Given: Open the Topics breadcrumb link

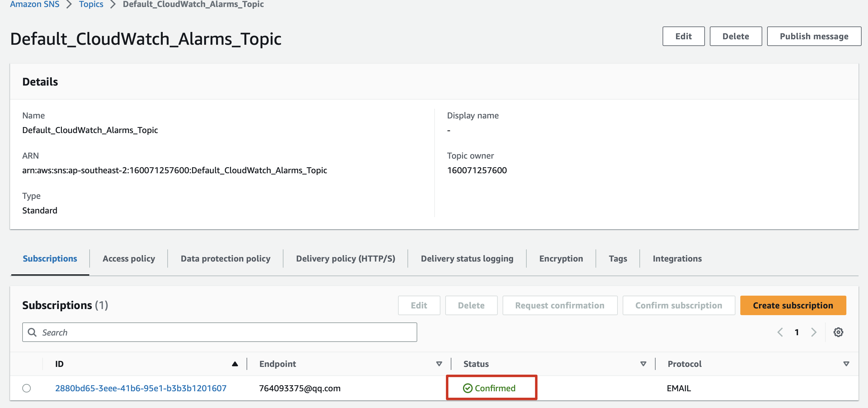Looking at the screenshot, I should click(x=91, y=4).
